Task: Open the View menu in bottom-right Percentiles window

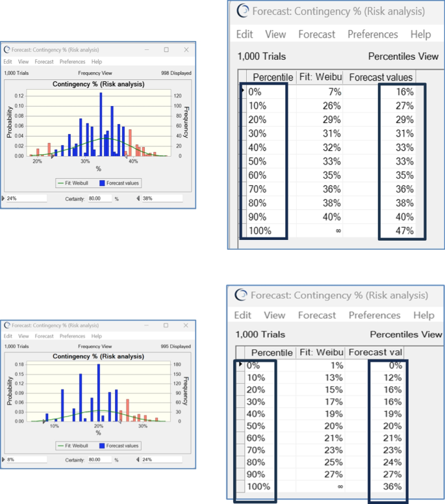Action: pos(275,315)
